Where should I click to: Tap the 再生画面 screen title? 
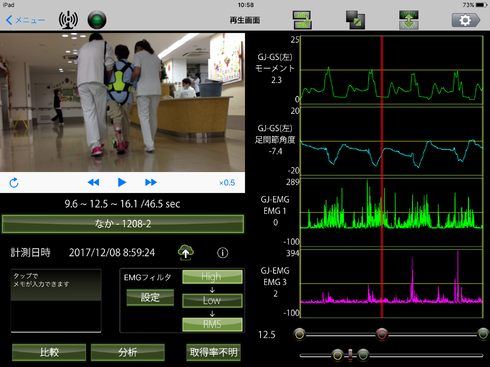pos(245,20)
